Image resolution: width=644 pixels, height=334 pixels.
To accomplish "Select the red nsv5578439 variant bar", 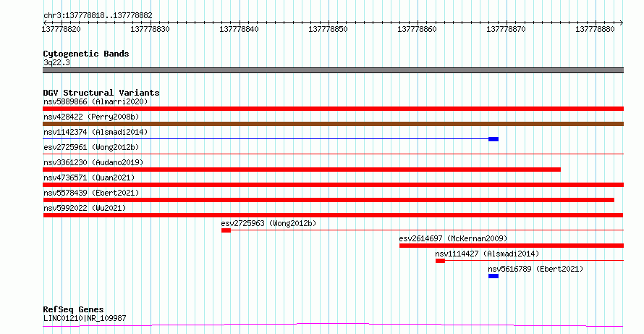I will [329, 200].
